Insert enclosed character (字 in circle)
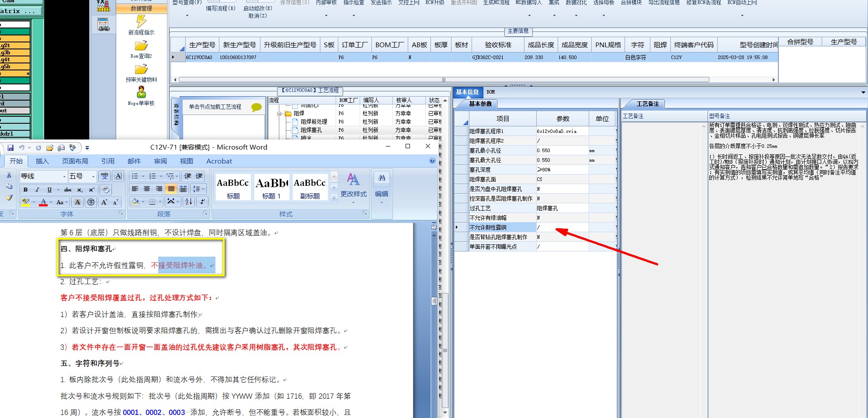 91,202
